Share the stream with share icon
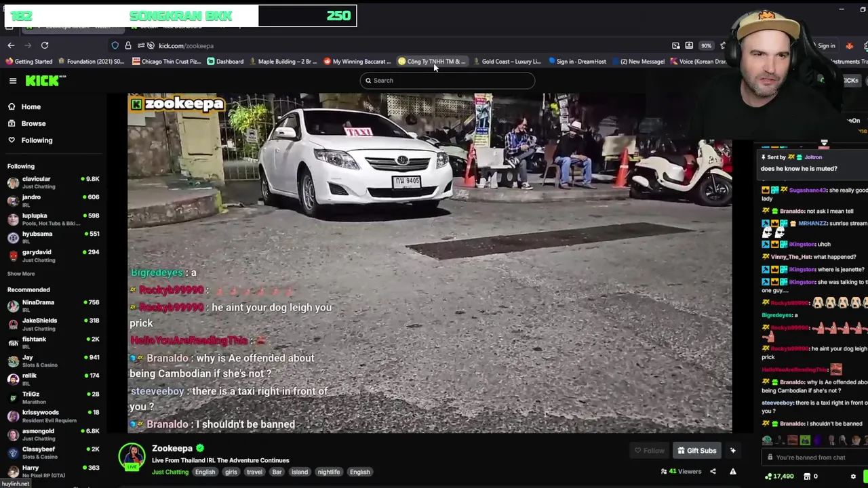Image resolution: width=868 pixels, height=488 pixels. click(x=713, y=472)
